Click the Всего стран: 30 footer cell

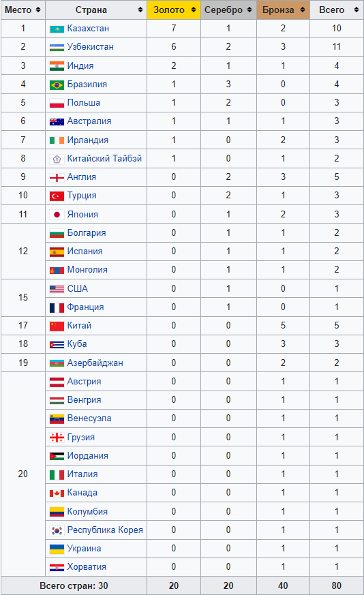(74, 585)
